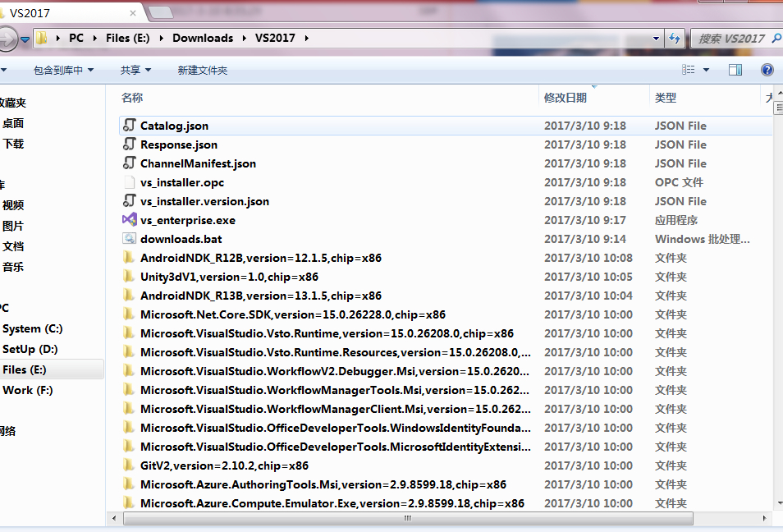Viewport: 783px width, 532px height.
Task: Click the WindowsIdentityFounda... folder icon
Action: pos(129,428)
